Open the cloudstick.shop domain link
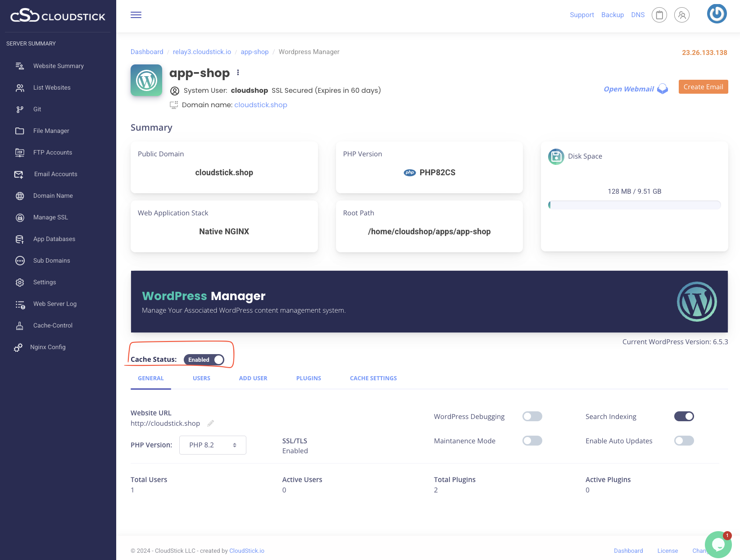This screenshot has width=740, height=560. [261, 105]
